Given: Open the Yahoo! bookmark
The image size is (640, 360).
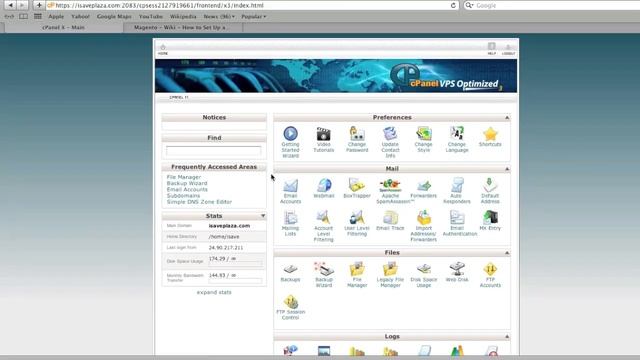Looking at the screenshot, I should click(x=80, y=16).
